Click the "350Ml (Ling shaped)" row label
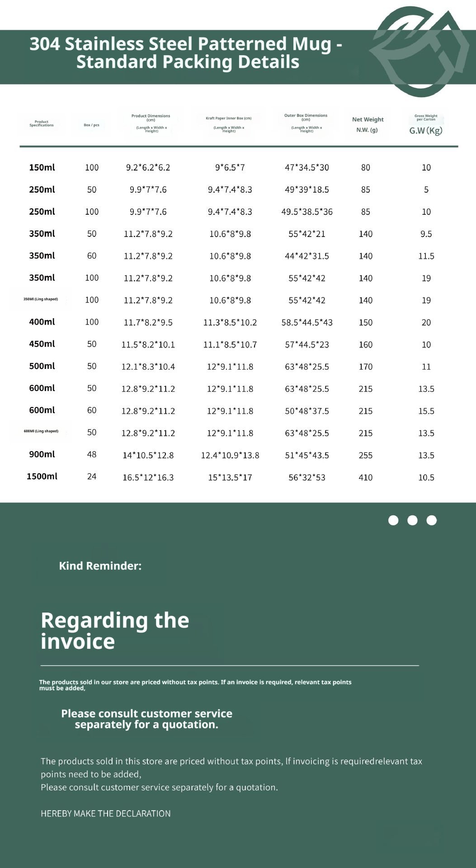Viewport: 476px width, 868px height. coord(41,299)
